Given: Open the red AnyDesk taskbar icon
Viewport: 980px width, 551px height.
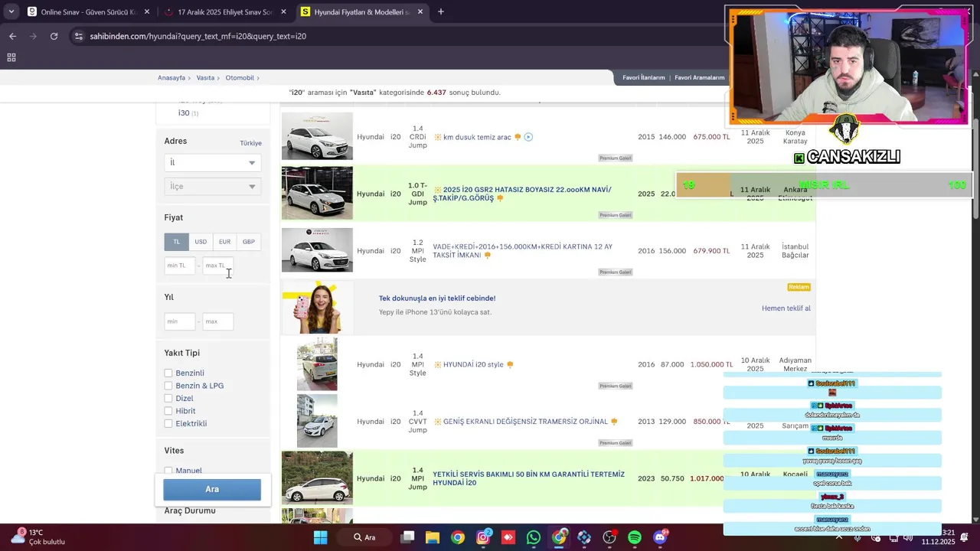Looking at the screenshot, I should pos(508,537).
